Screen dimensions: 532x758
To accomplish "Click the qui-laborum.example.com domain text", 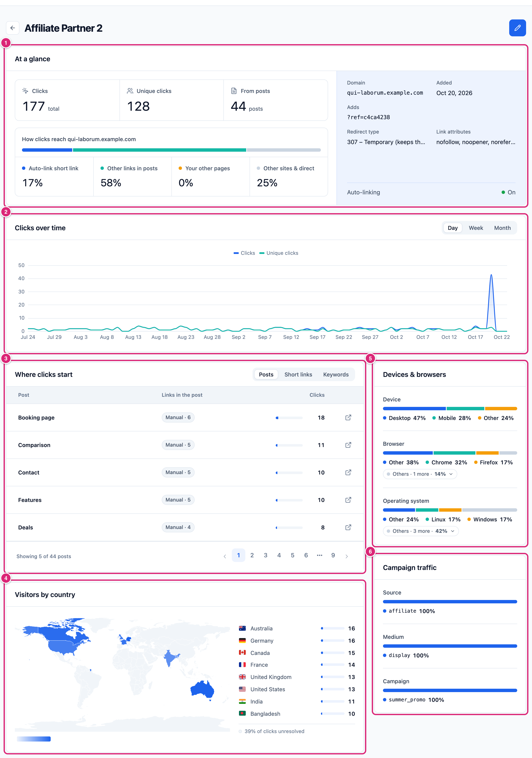I will tap(385, 93).
